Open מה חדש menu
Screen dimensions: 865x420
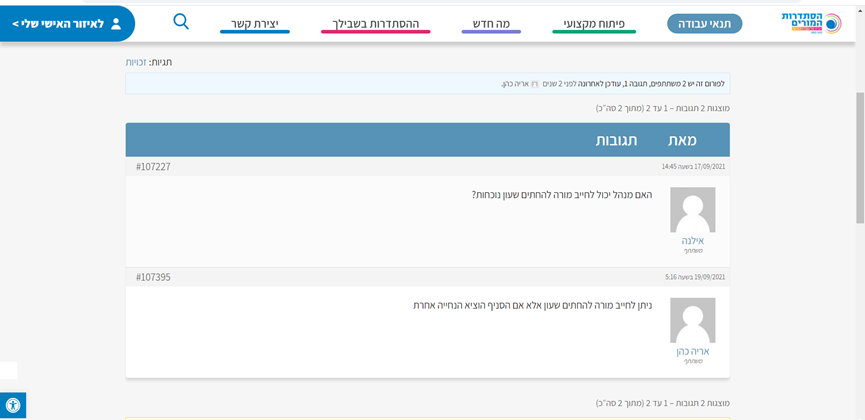491,24
